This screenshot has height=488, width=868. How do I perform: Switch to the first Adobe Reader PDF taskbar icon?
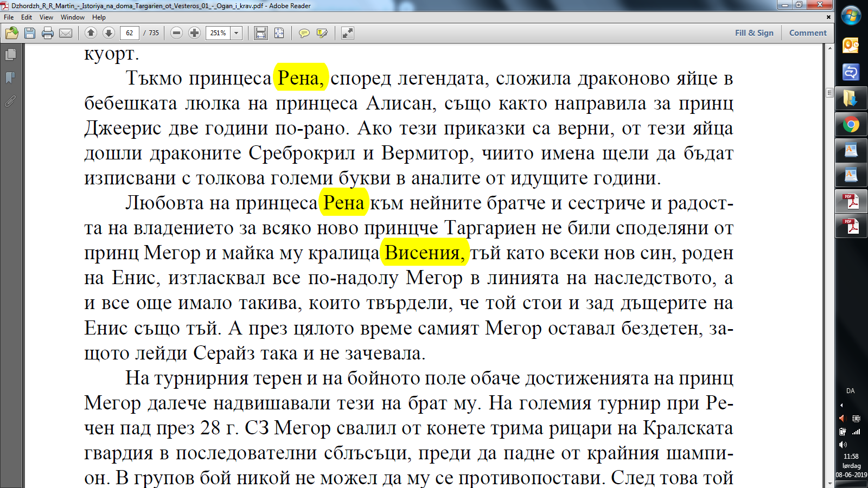pyautogui.click(x=851, y=202)
